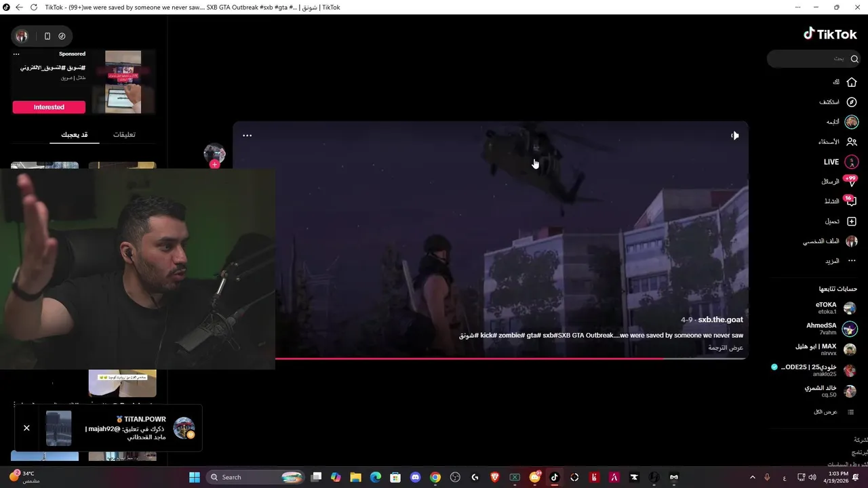Open Messages with 99+ badge
The width and height of the screenshot is (868, 488).
[x=851, y=182]
